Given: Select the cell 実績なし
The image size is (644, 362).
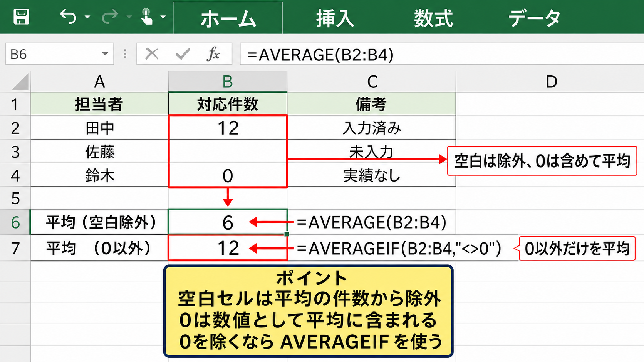Looking at the screenshot, I should (372, 175).
